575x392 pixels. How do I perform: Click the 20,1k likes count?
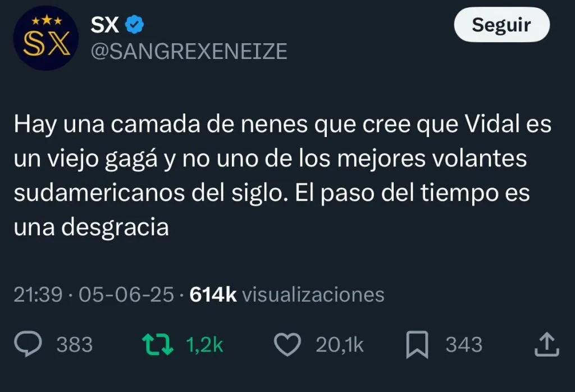340,345
